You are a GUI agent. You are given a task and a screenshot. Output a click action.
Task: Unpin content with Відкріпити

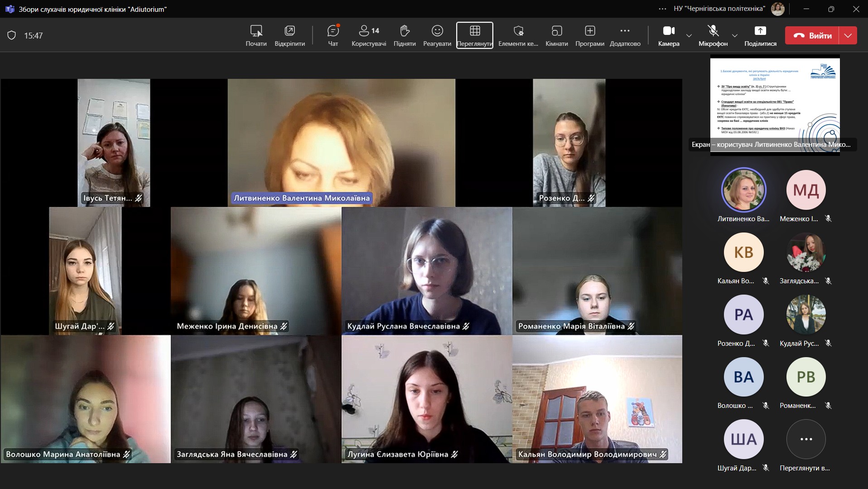(x=289, y=35)
